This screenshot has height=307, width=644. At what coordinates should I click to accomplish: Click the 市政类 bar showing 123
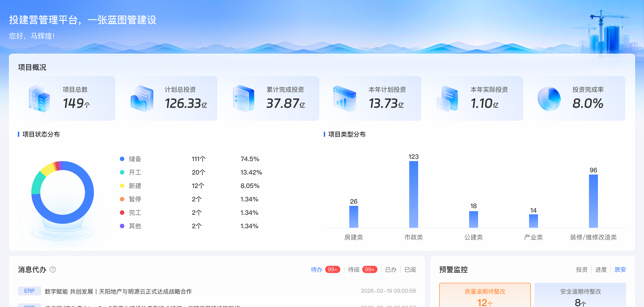[413, 194]
